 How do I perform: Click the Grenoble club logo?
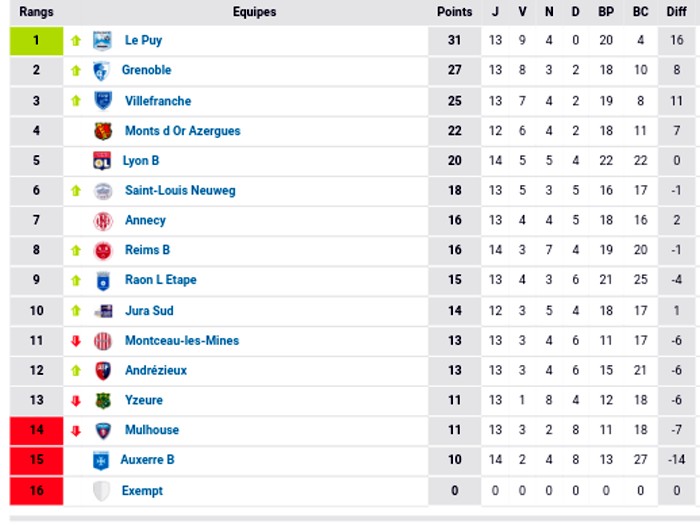pyautogui.click(x=101, y=71)
